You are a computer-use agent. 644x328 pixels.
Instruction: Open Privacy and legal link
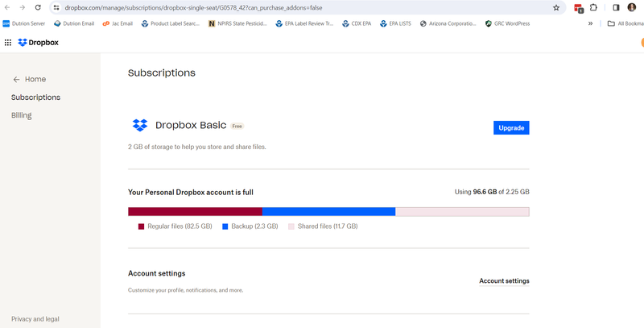(35, 319)
